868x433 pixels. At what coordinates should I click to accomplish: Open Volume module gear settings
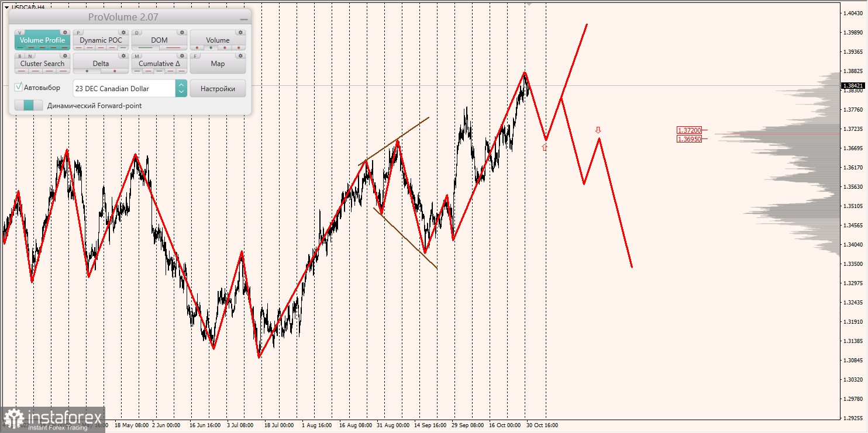coord(240,32)
